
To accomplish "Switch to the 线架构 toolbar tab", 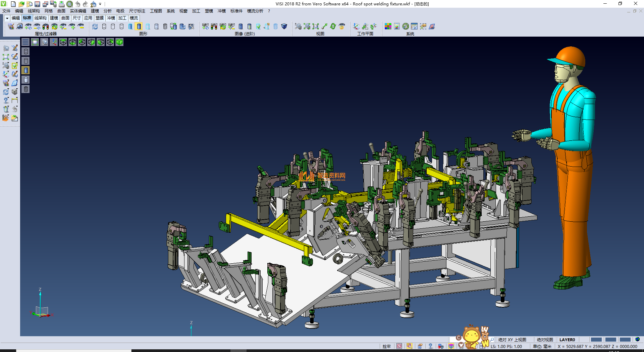I will (40, 18).
